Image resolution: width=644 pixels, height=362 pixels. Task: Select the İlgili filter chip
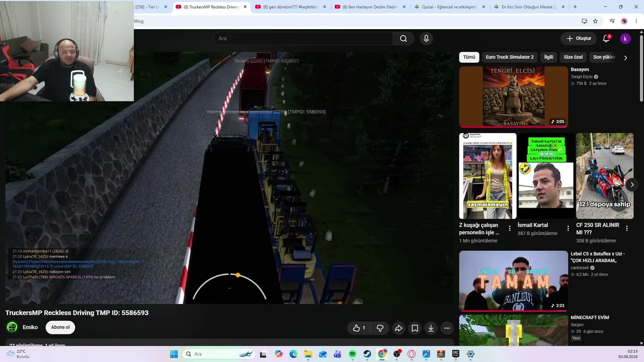tap(548, 57)
